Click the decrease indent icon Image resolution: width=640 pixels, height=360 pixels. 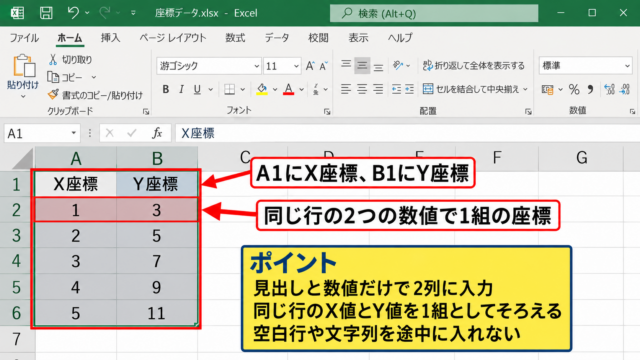[396, 89]
